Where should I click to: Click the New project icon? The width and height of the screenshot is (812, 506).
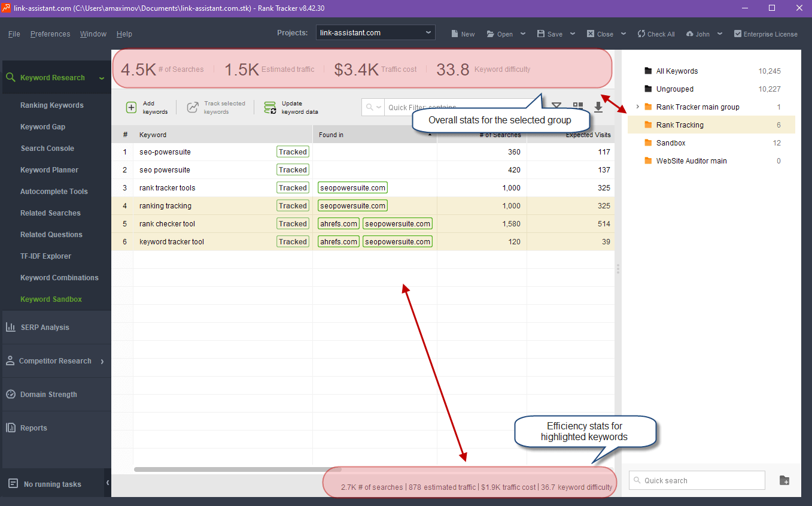(455, 34)
